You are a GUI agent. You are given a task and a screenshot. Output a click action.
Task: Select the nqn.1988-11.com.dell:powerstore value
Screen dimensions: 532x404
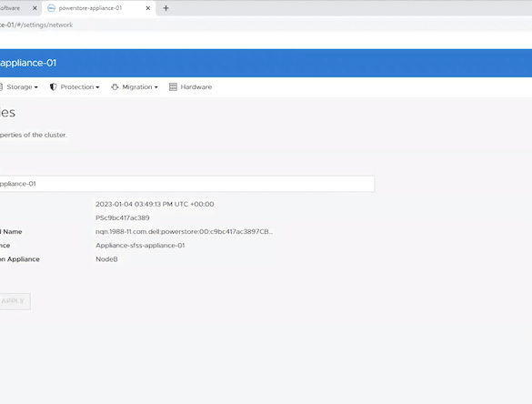pos(185,231)
